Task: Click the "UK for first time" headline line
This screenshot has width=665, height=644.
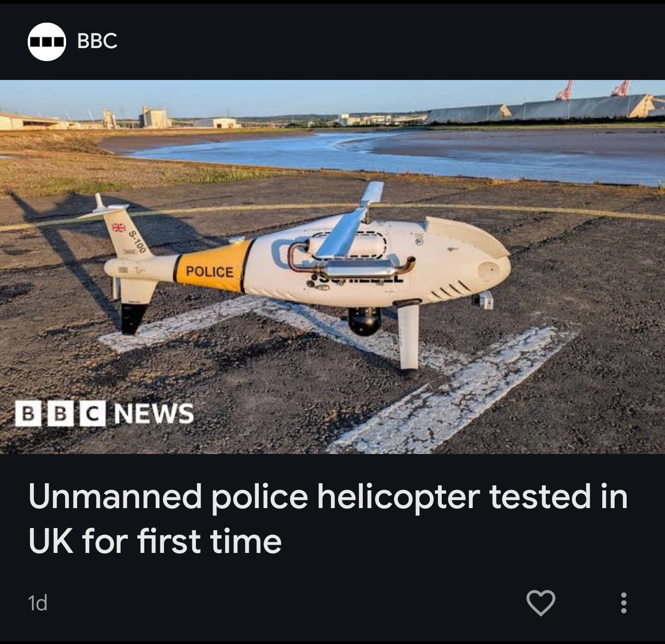Action: [155, 541]
